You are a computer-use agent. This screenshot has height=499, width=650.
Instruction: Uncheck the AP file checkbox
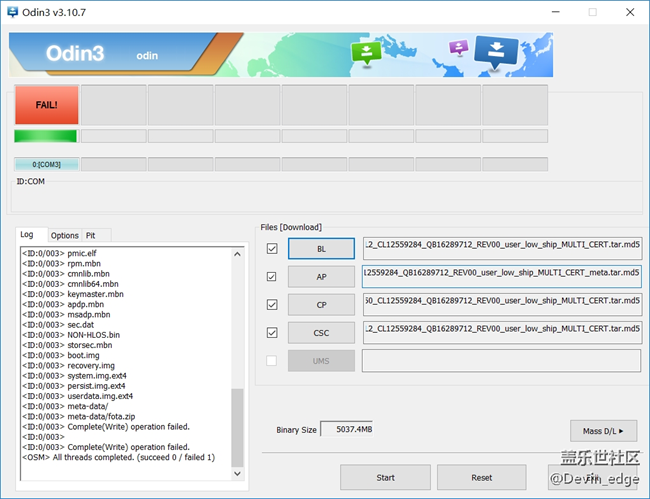point(272,276)
